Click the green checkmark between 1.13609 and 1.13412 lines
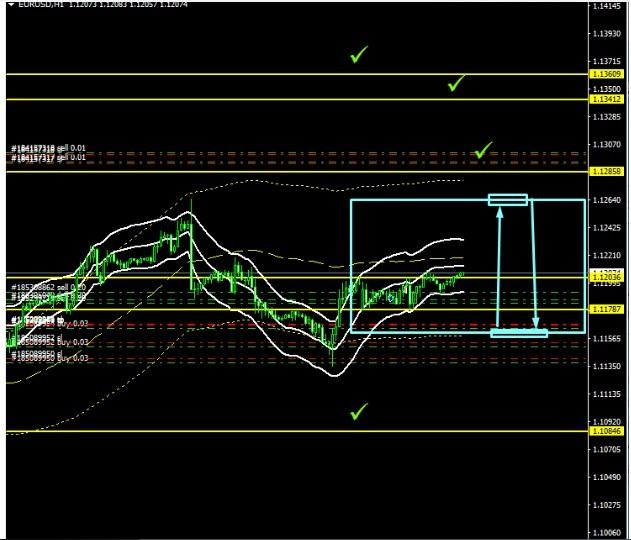This screenshot has height=540, width=631. pos(457,84)
